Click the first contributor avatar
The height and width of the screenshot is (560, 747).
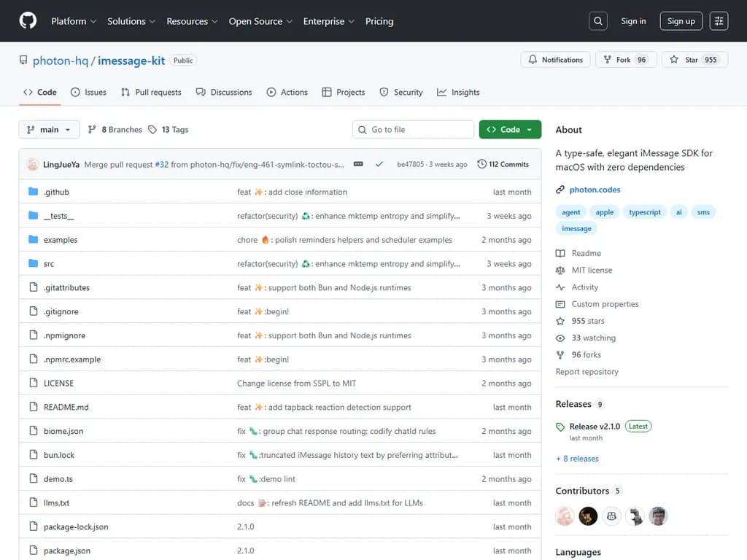click(565, 516)
